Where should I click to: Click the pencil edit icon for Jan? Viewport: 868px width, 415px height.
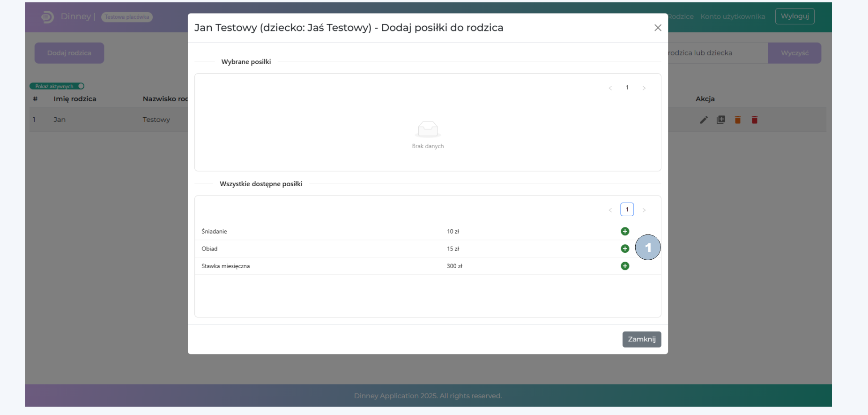(704, 120)
